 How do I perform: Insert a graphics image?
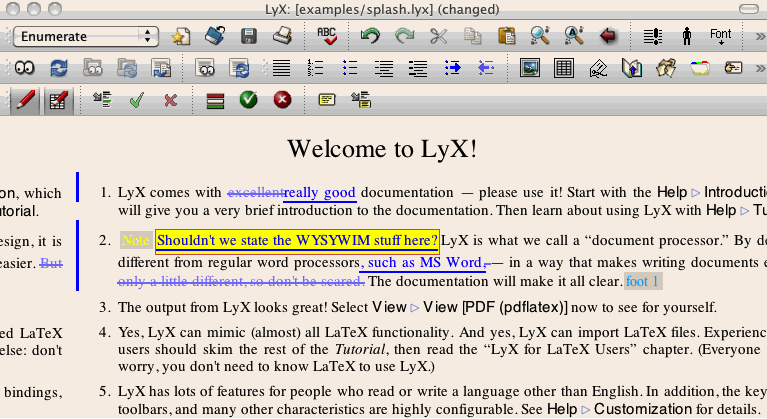pyautogui.click(x=530, y=68)
